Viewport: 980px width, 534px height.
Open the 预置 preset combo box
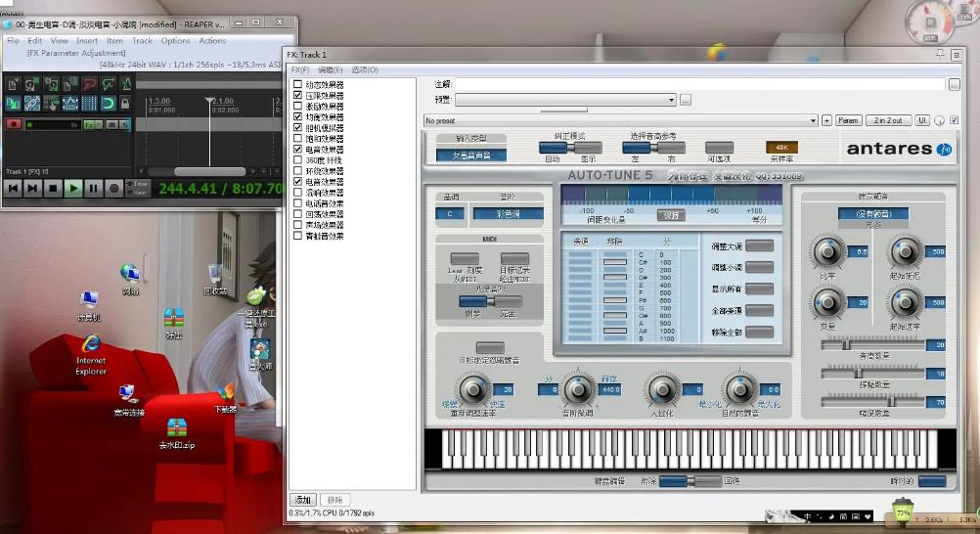pyautogui.click(x=565, y=100)
